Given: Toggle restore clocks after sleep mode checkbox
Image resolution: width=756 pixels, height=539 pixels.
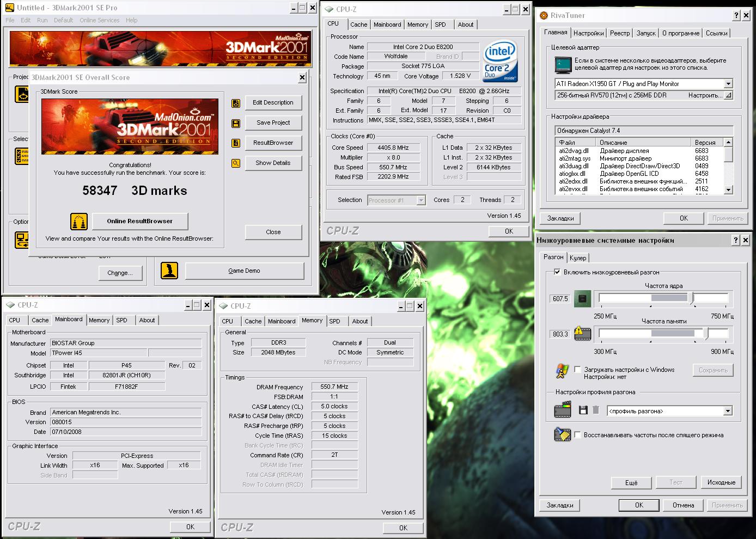Looking at the screenshot, I should [577, 434].
